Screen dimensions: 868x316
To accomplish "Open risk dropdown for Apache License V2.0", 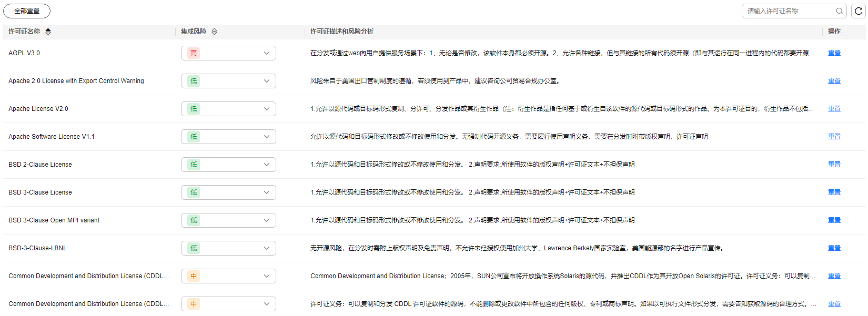I will point(228,109).
